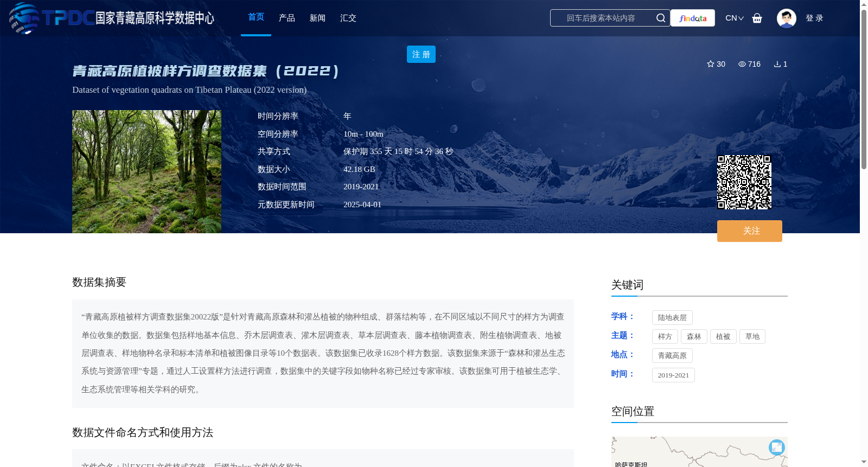This screenshot has height=467, width=868.
Task: Open the 新闻 menu
Action: tap(317, 18)
